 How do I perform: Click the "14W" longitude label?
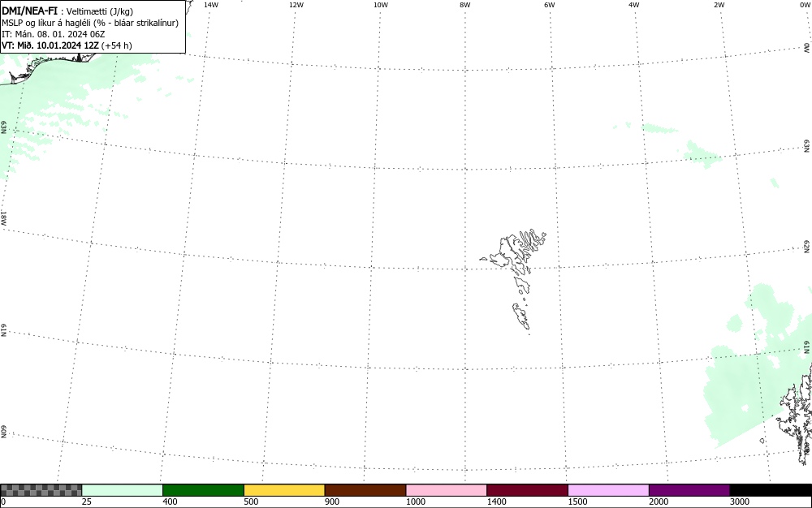[x=211, y=5]
